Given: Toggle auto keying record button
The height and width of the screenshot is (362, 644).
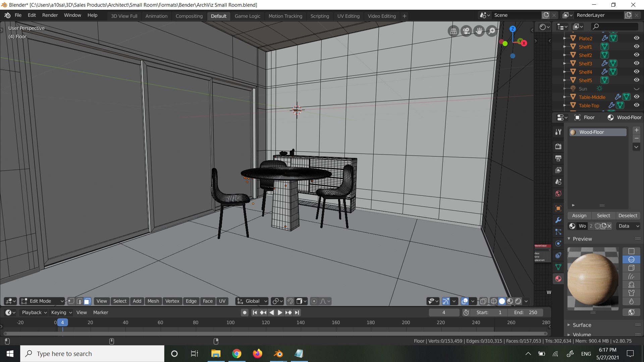Looking at the screenshot, I should tap(245, 312).
